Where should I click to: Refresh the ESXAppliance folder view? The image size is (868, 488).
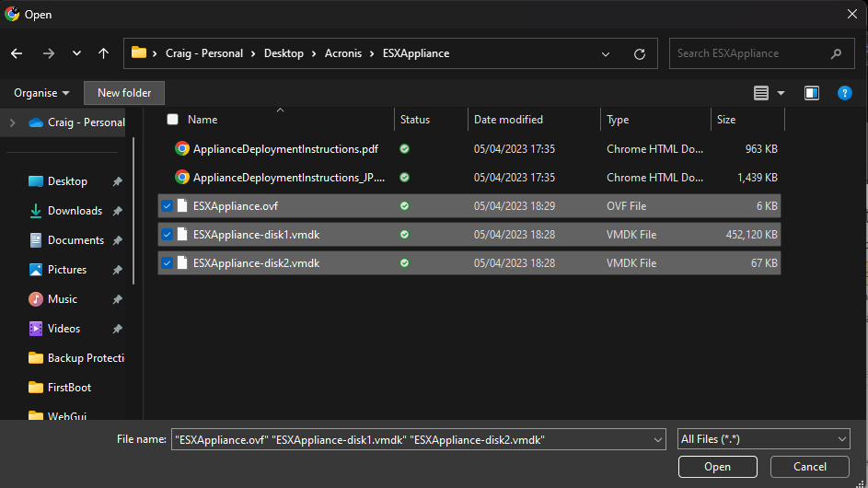pos(640,53)
